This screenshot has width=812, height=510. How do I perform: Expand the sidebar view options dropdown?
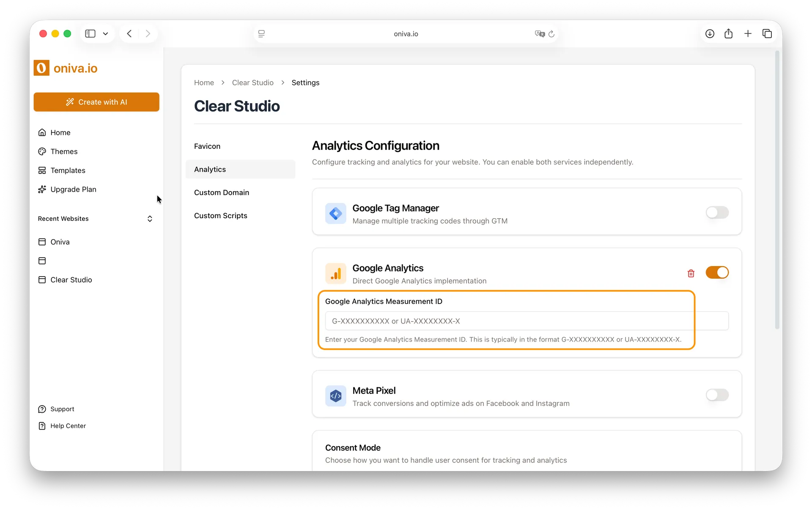105,33
